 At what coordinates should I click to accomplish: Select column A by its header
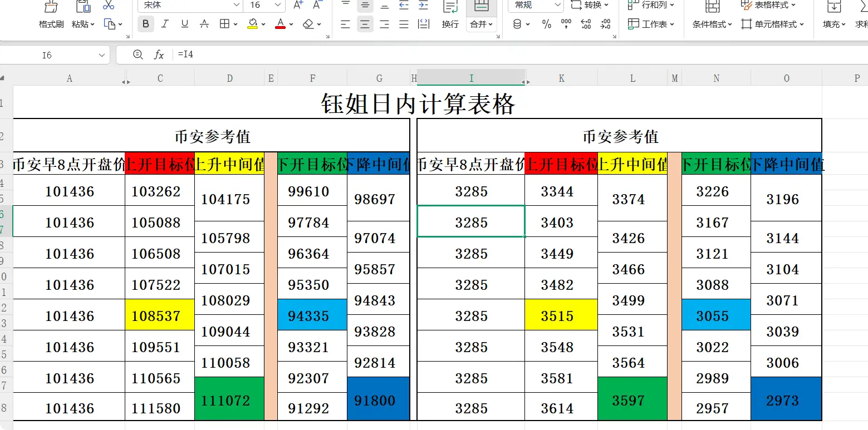(69, 78)
